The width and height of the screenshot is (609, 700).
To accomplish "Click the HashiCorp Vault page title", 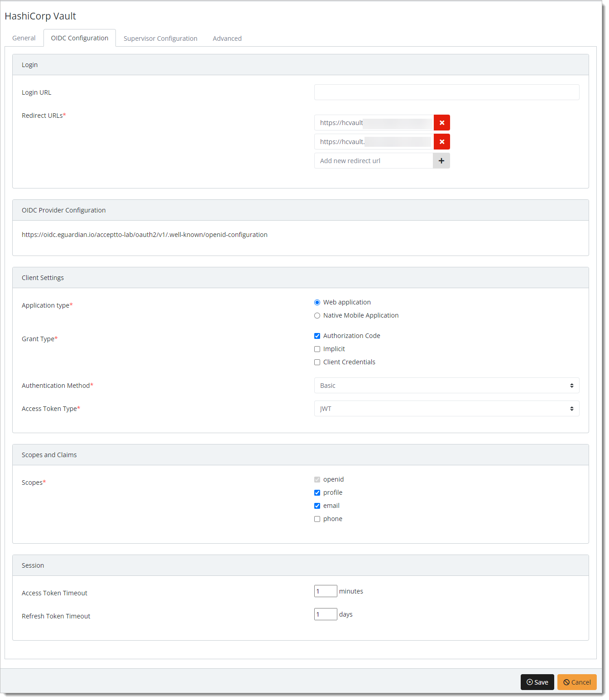I will [40, 16].
